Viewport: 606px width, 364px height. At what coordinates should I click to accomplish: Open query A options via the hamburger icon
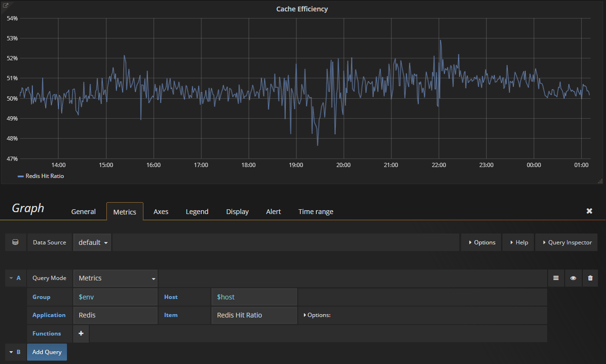[556, 278]
